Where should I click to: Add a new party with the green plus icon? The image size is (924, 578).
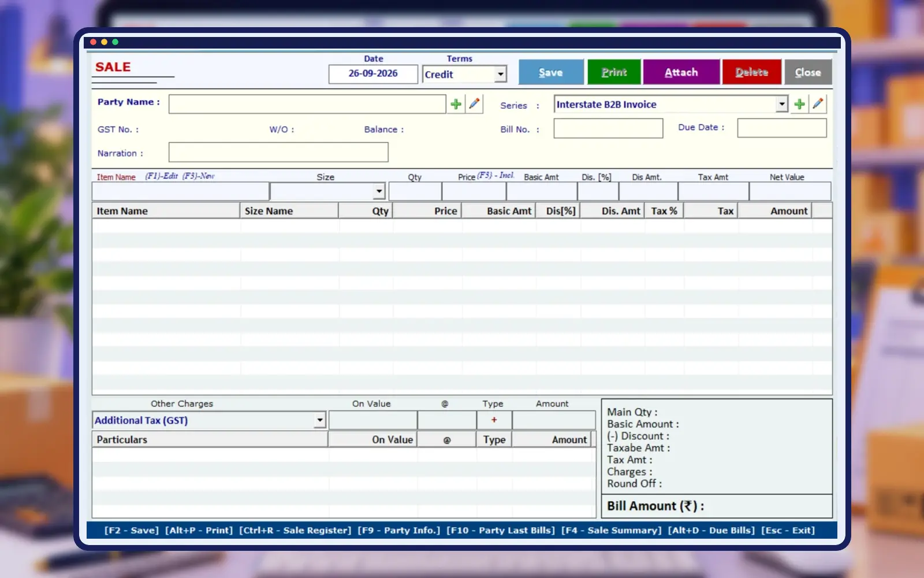[x=456, y=104]
